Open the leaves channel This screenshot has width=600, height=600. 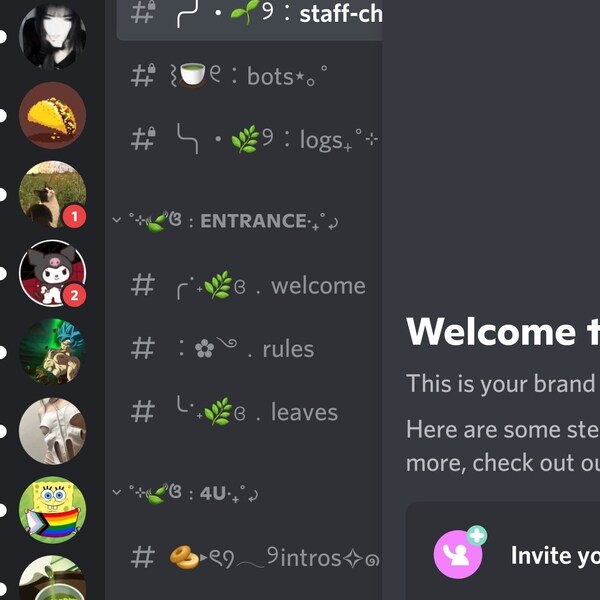point(249,412)
